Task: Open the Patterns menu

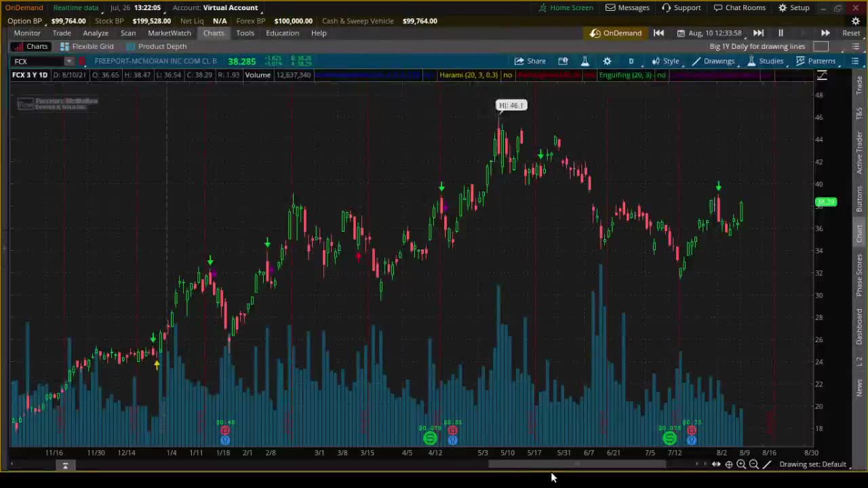Action: tap(816, 61)
